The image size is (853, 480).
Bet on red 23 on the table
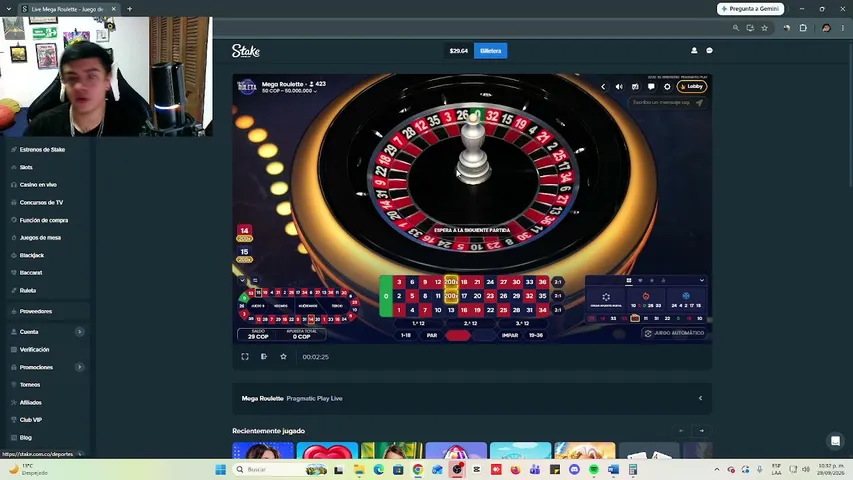point(490,296)
